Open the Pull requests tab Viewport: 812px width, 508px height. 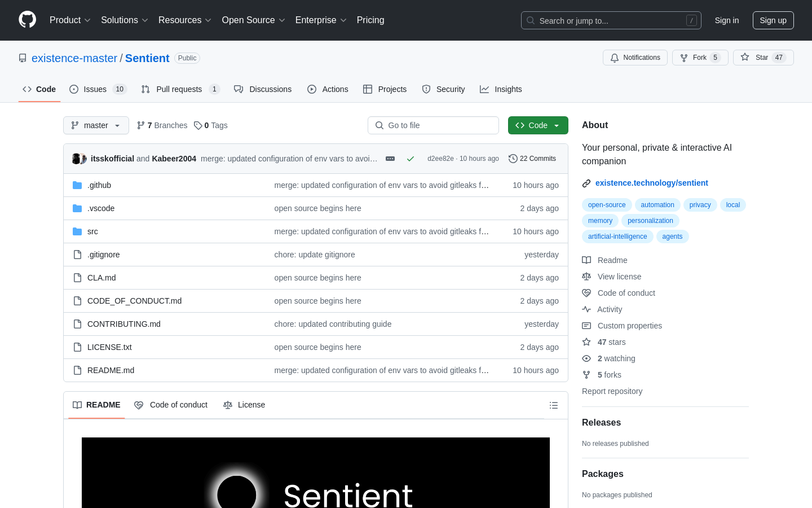(180, 89)
